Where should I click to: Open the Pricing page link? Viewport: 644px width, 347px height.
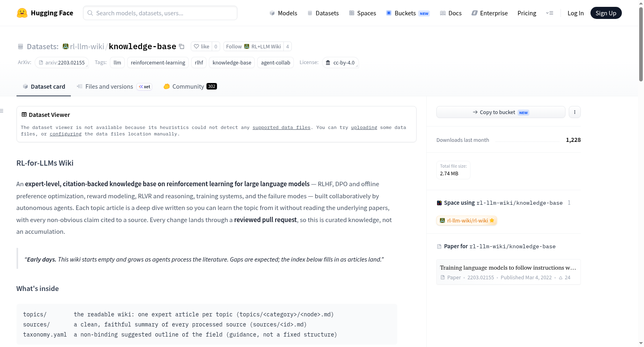[527, 13]
